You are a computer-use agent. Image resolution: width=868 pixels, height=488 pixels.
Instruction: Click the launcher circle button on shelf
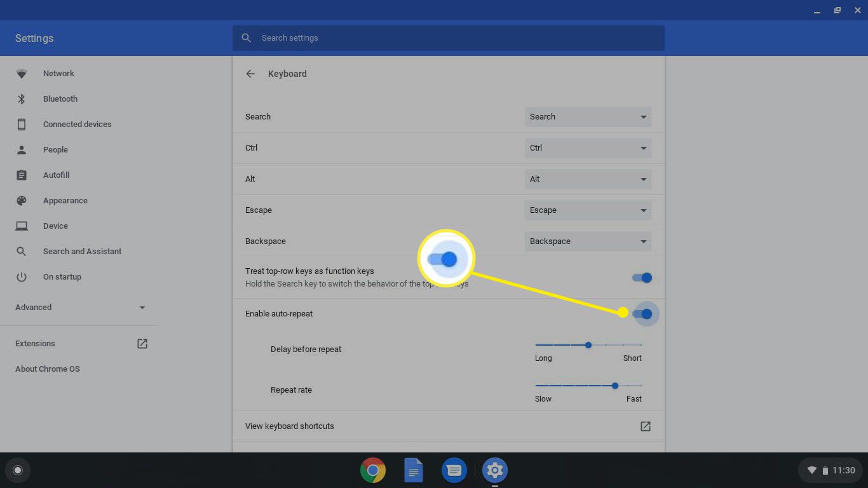18,470
